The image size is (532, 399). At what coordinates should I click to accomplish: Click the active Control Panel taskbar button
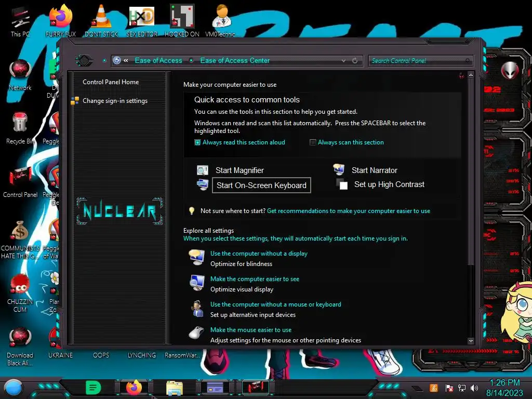pyautogui.click(x=256, y=387)
